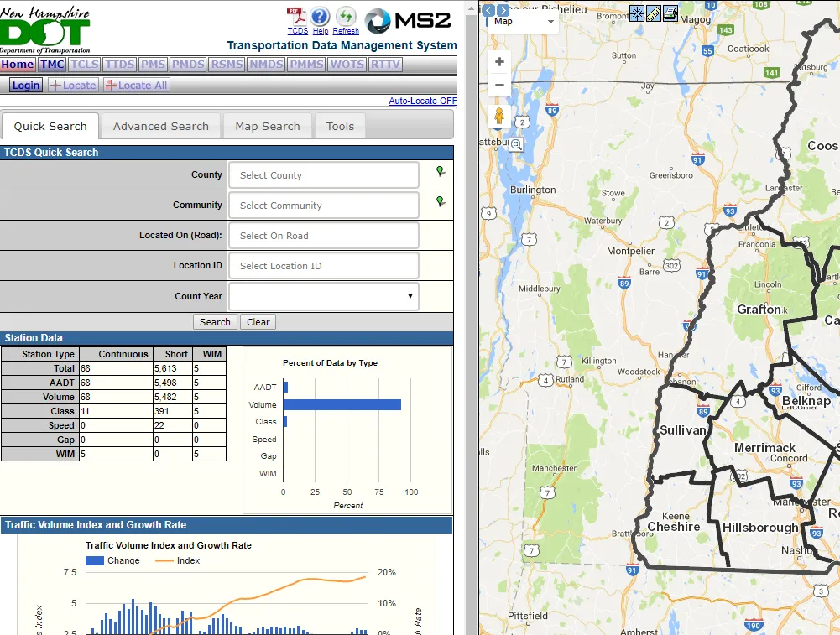Click the blue Volume bar in chart
Screen dimensions: 840x635
(342, 405)
